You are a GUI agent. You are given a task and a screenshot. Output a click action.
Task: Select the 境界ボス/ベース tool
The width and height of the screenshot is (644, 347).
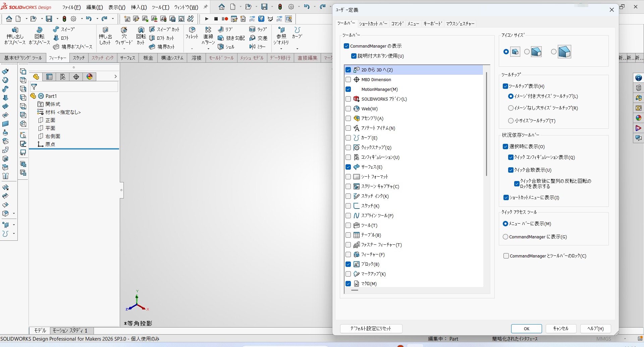coord(72,47)
